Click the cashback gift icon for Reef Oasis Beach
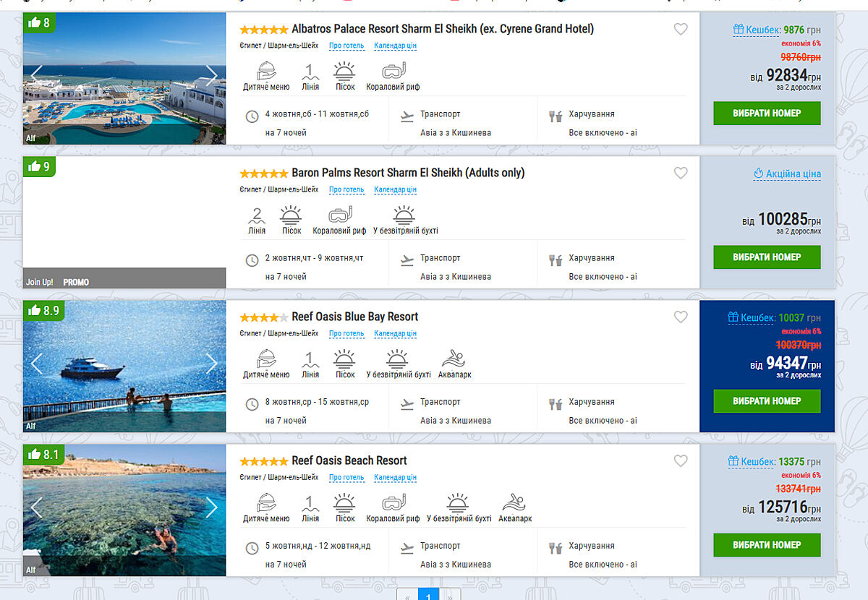Image resolution: width=868 pixels, height=600 pixels. (x=733, y=461)
